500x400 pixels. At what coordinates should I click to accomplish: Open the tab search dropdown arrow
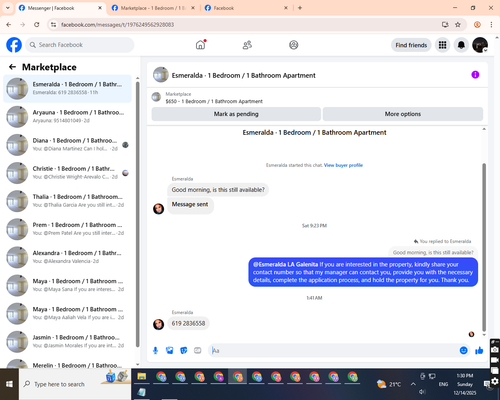8,8
